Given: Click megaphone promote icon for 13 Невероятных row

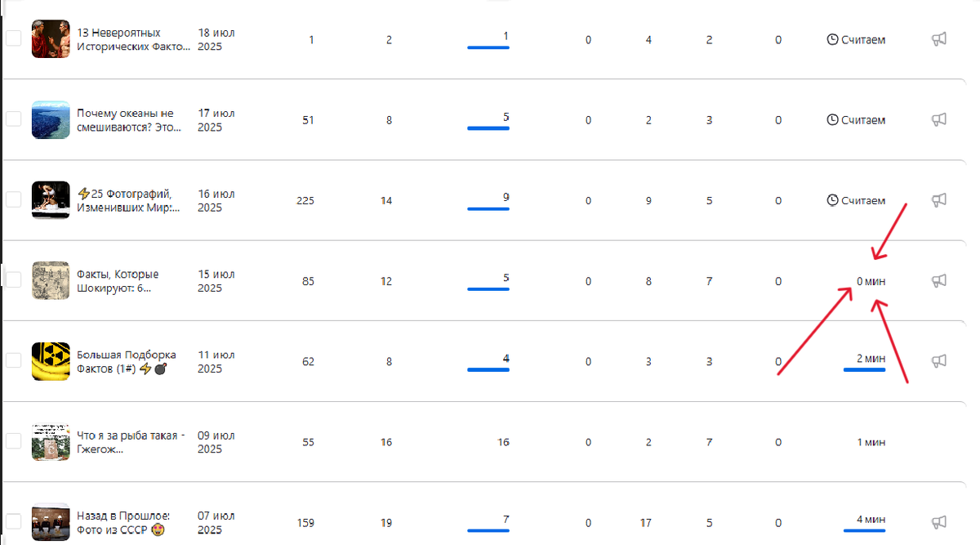Looking at the screenshot, I should (939, 39).
